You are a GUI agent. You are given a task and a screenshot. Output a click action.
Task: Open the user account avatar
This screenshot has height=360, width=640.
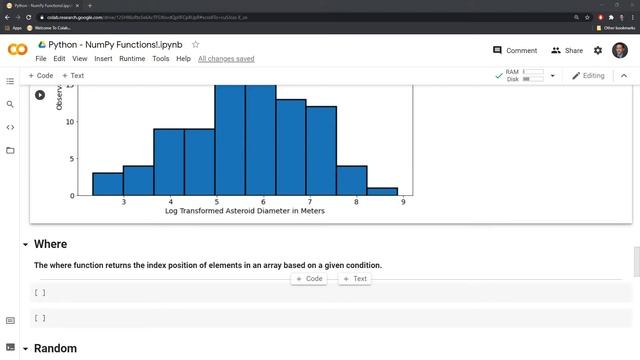pyautogui.click(x=620, y=50)
